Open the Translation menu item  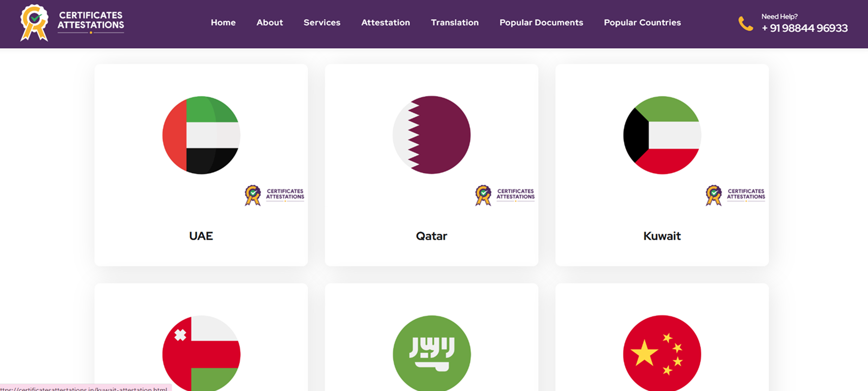click(x=454, y=22)
